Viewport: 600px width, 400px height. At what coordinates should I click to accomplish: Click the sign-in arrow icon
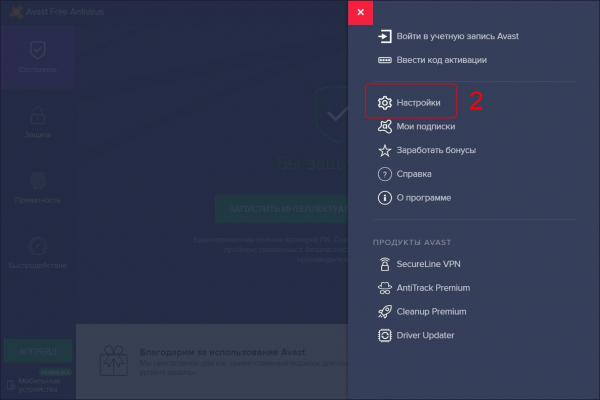point(385,36)
